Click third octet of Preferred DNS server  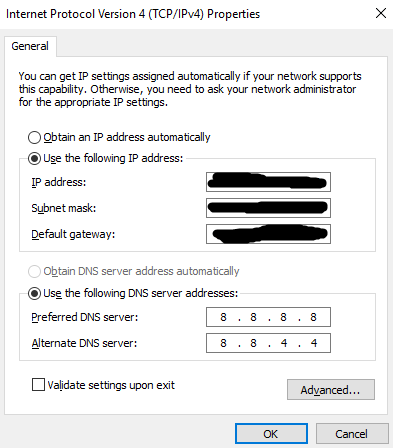pyautogui.click(x=283, y=317)
